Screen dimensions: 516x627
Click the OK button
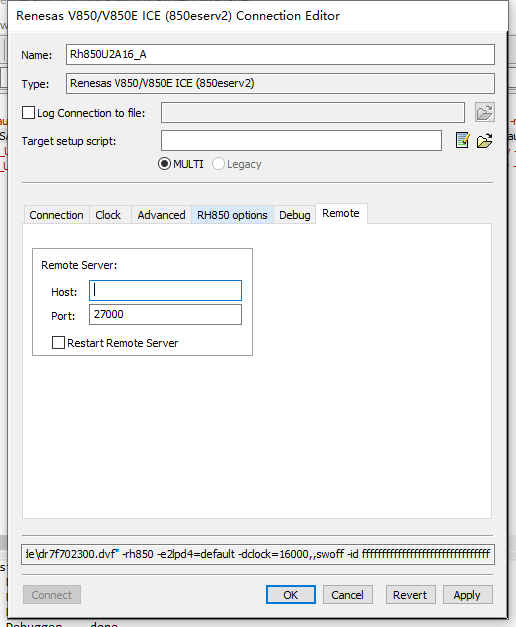point(291,595)
